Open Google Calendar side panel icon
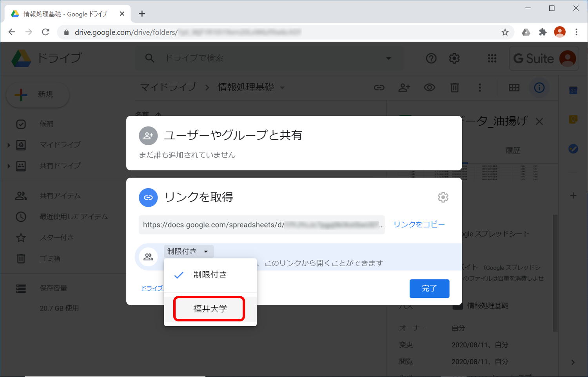This screenshot has height=377, width=588. [x=573, y=90]
